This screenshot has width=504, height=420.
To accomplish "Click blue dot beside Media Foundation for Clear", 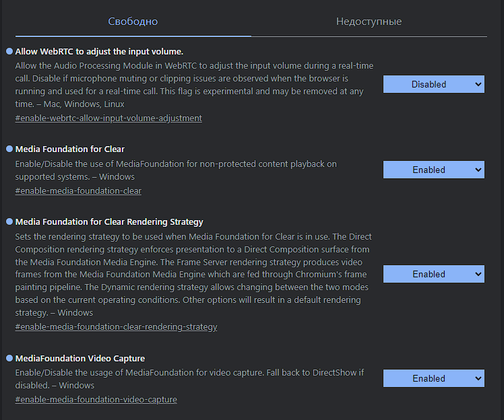I will click(9, 149).
